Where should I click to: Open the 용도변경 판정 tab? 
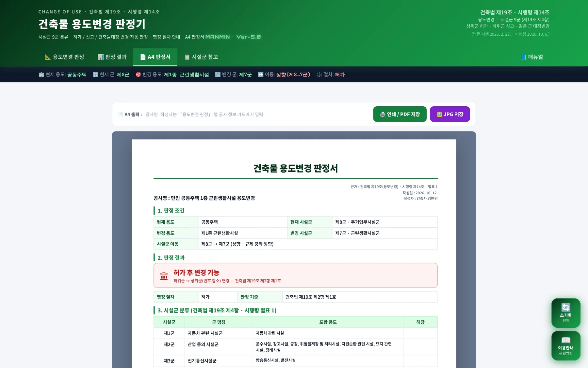[x=64, y=57]
